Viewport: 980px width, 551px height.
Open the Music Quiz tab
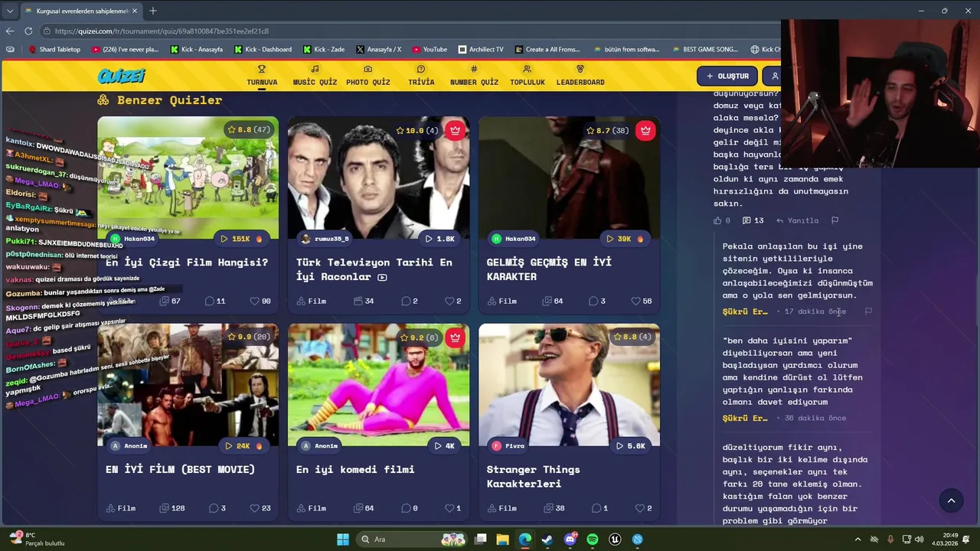[x=315, y=76]
